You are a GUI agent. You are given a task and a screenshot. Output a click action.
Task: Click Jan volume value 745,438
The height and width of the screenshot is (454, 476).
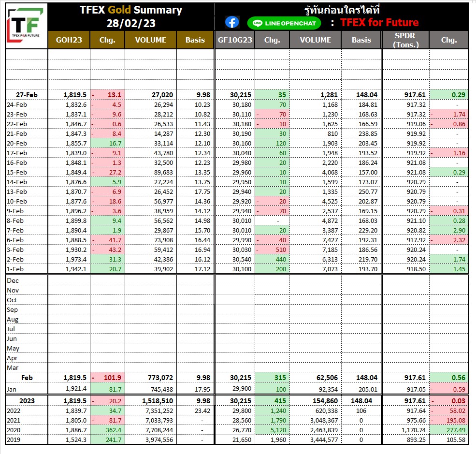point(162,389)
